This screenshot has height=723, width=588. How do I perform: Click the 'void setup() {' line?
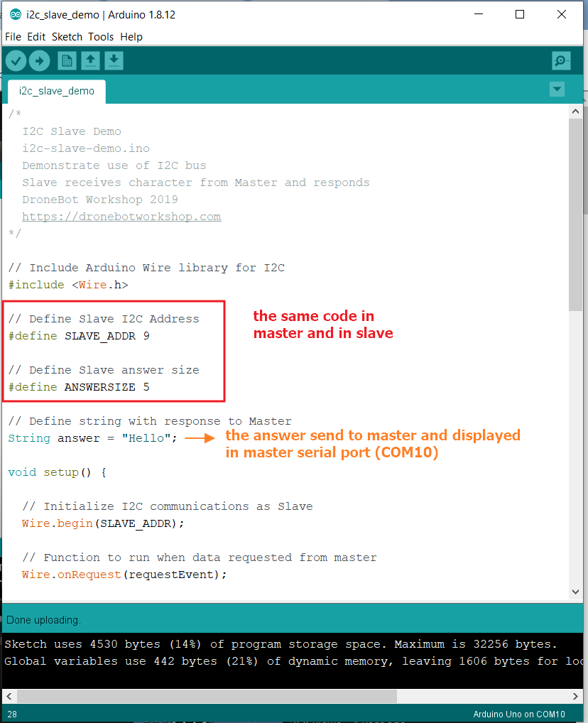point(58,472)
